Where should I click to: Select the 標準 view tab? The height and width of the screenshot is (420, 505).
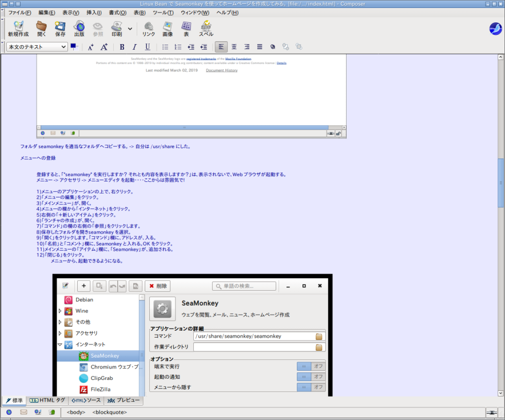click(14, 401)
